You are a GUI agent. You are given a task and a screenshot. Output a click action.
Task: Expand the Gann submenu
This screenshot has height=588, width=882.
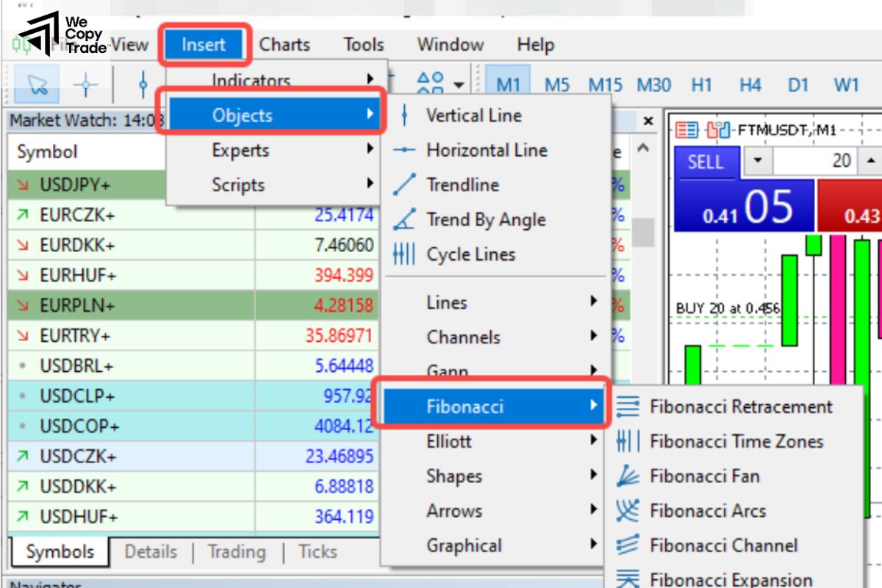(x=447, y=371)
